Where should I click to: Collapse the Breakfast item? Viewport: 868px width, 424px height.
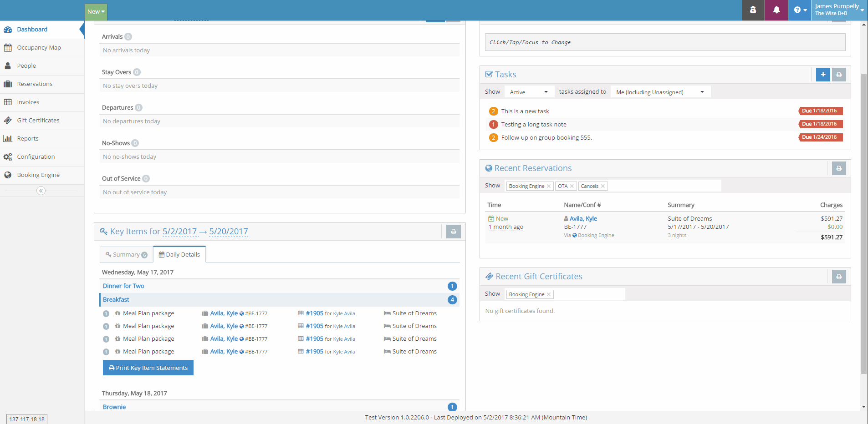click(x=116, y=300)
